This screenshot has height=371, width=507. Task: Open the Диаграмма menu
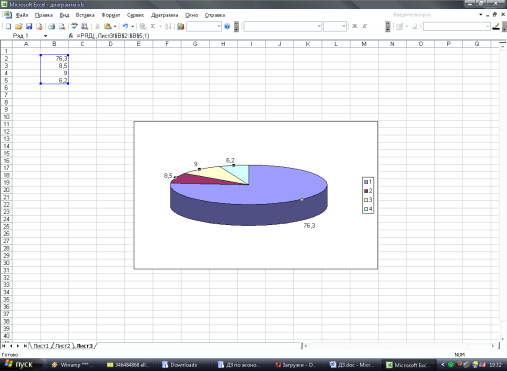point(165,15)
